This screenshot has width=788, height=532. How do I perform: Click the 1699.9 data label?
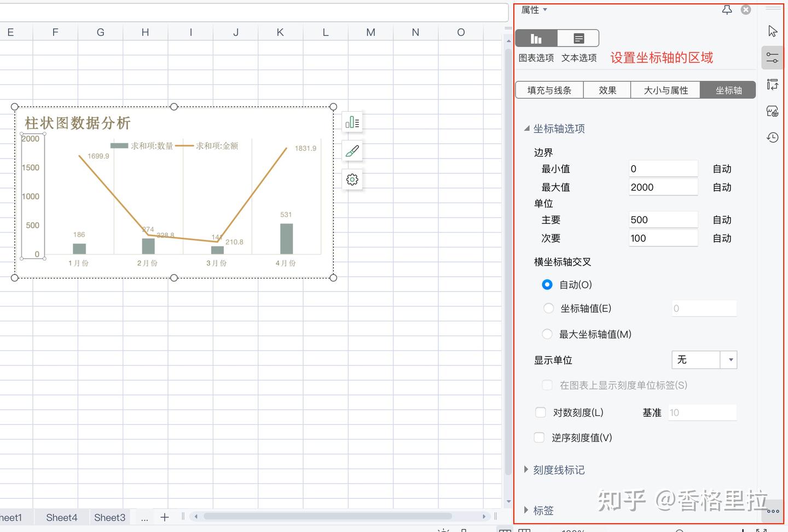pos(99,156)
